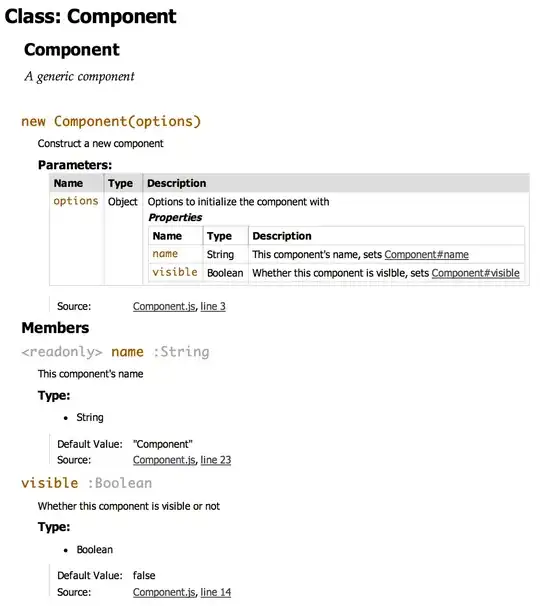Screen dimensions: 540x606
Task: Click the 'Members' section heading
Action: pyautogui.click(x=55, y=328)
